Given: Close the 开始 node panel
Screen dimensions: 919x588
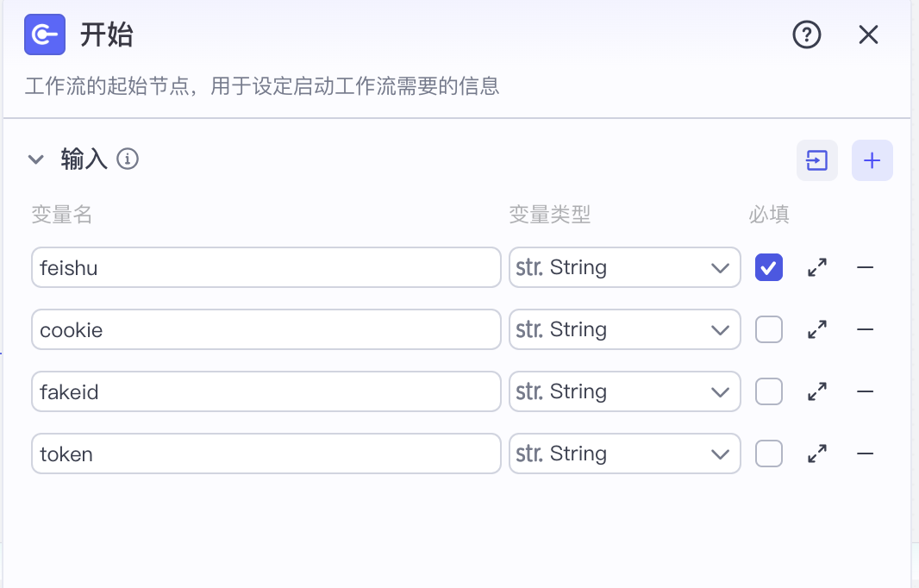Looking at the screenshot, I should [x=868, y=35].
